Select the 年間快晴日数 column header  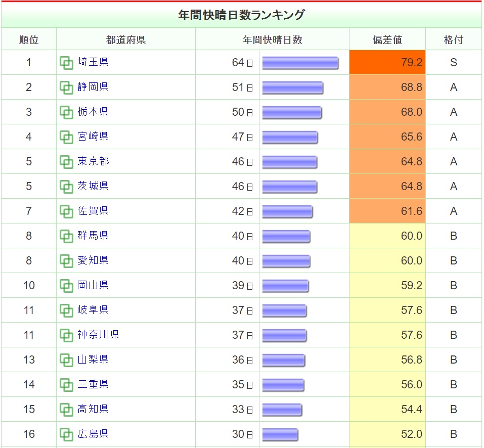pos(272,39)
